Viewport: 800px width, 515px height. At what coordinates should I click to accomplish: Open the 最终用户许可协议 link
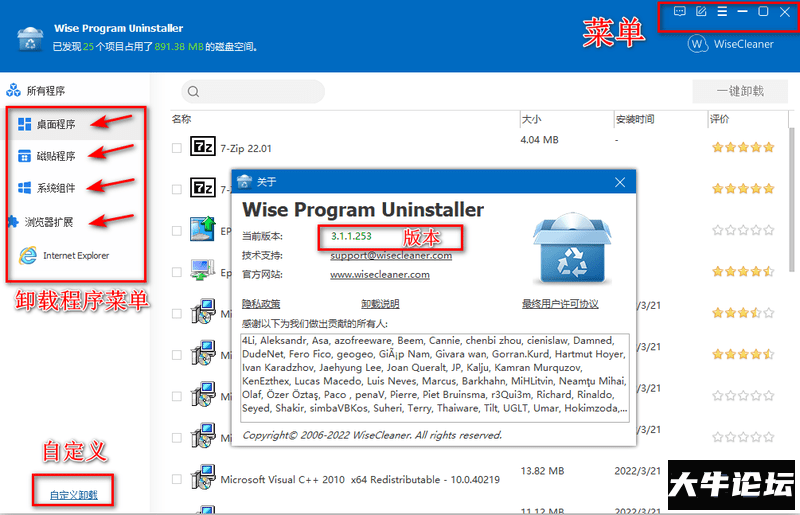click(x=560, y=304)
